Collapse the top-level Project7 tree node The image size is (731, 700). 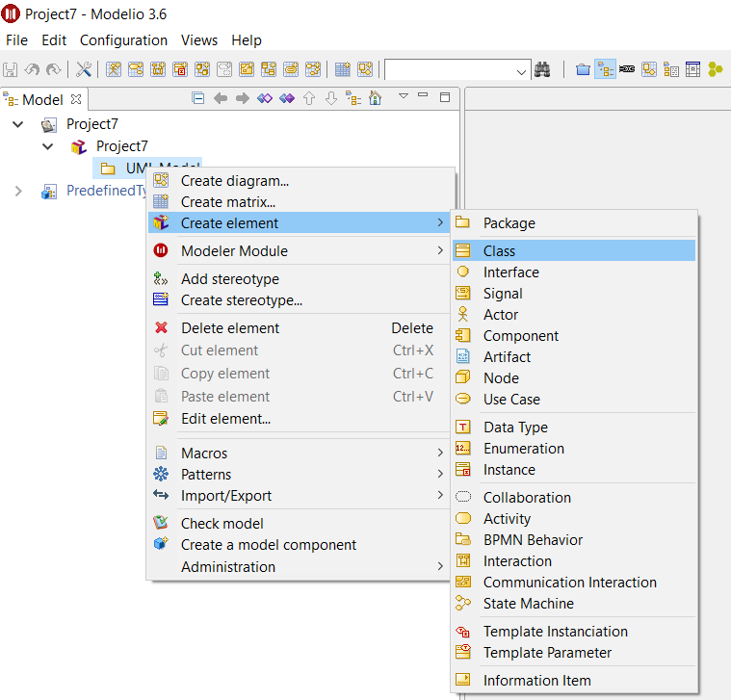click(17, 124)
